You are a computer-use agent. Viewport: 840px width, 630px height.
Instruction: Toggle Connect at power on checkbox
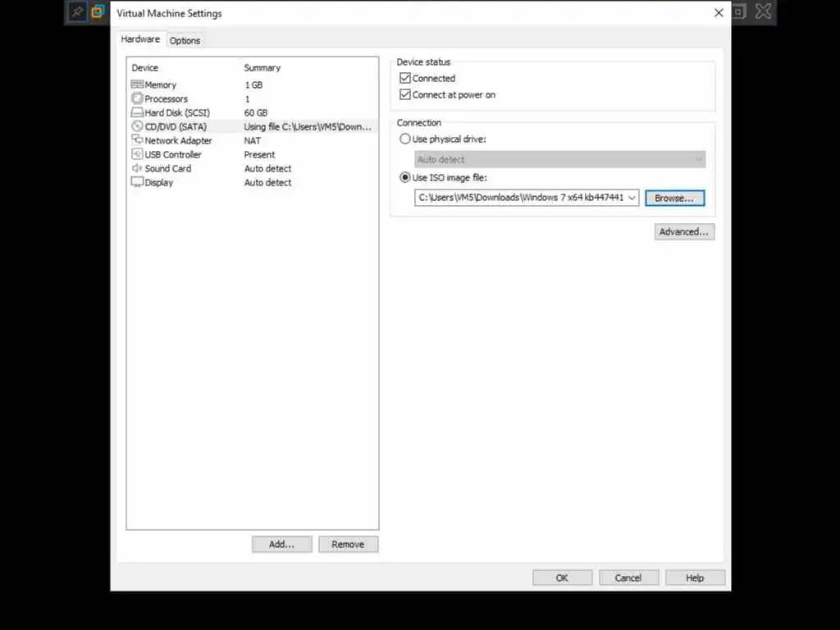(x=405, y=95)
